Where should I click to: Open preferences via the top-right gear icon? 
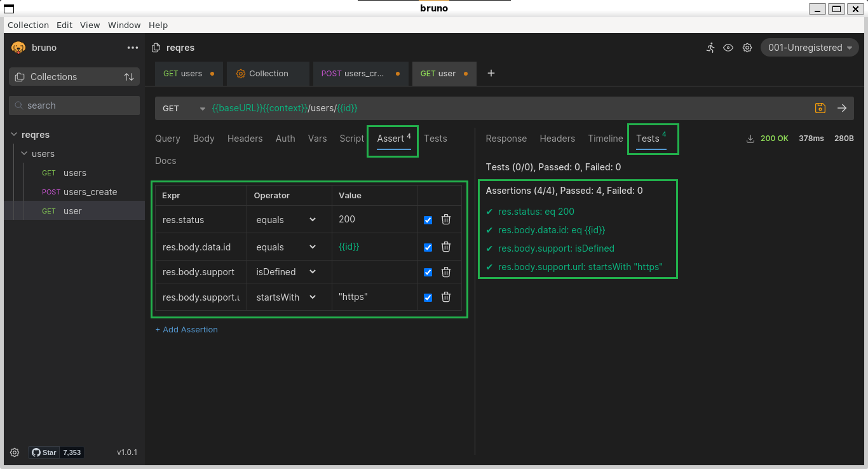pyautogui.click(x=747, y=48)
